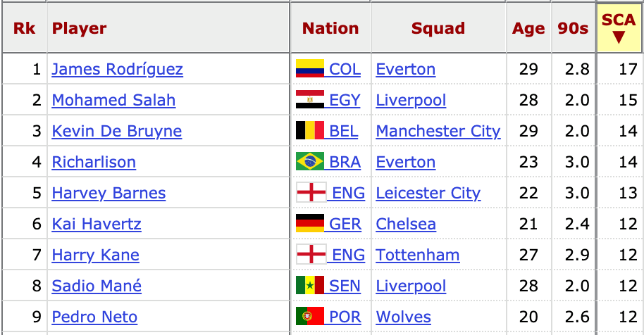Image resolution: width=644 pixels, height=335 pixels.
Task: Click the Senegal flag icon
Action: [310, 286]
